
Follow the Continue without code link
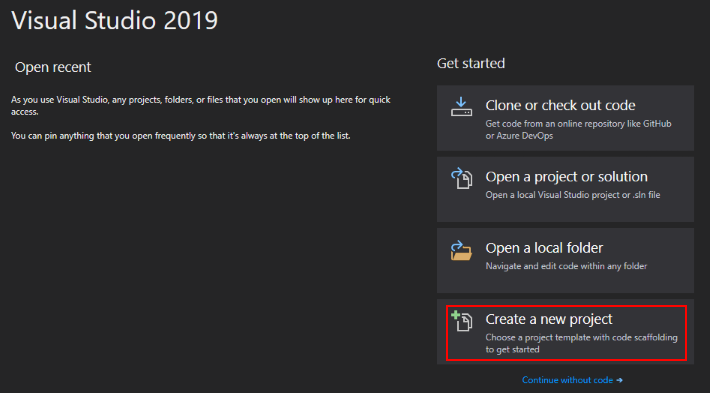(572, 380)
